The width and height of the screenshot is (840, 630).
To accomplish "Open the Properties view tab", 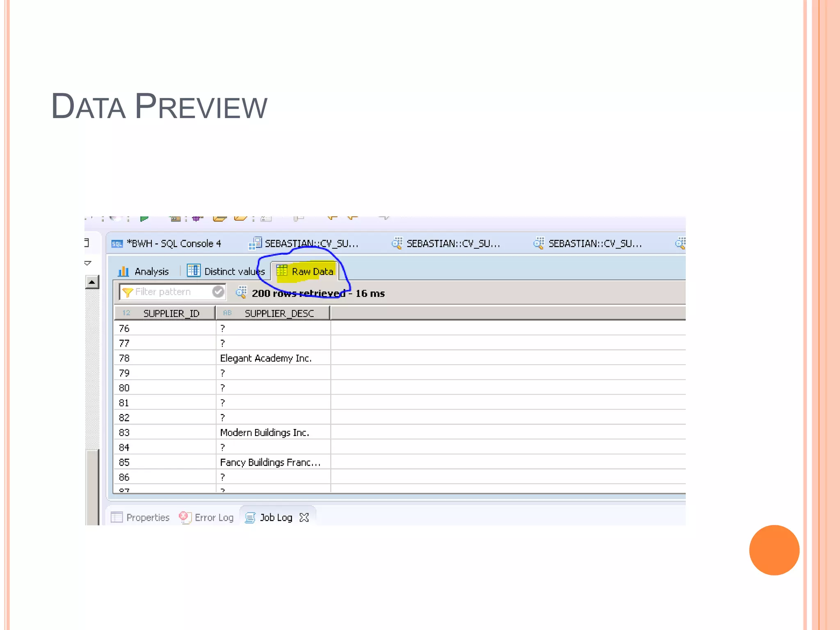I will tap(140, 518).
